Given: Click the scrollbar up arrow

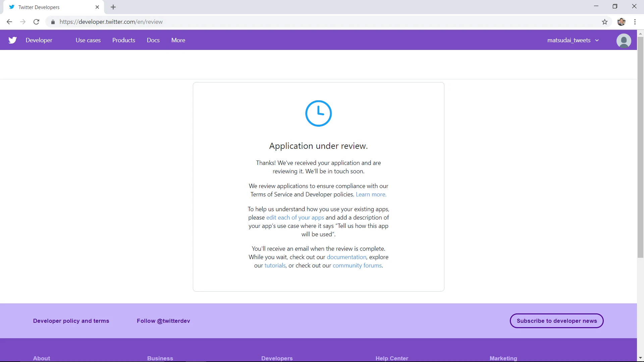Looking at the screenshot, I should 640,34.
